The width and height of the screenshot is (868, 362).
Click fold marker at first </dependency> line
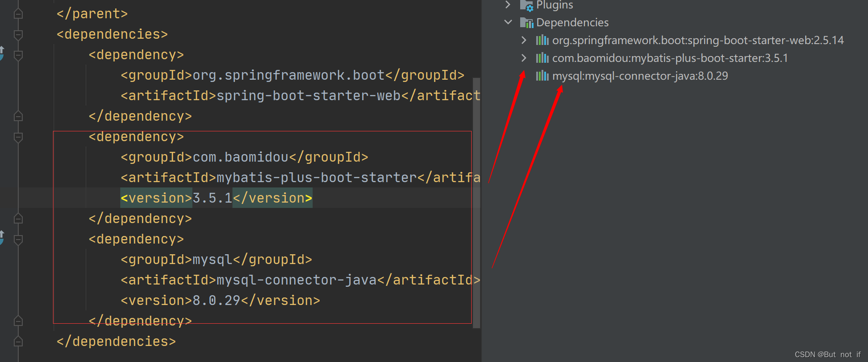coord(18,116)
